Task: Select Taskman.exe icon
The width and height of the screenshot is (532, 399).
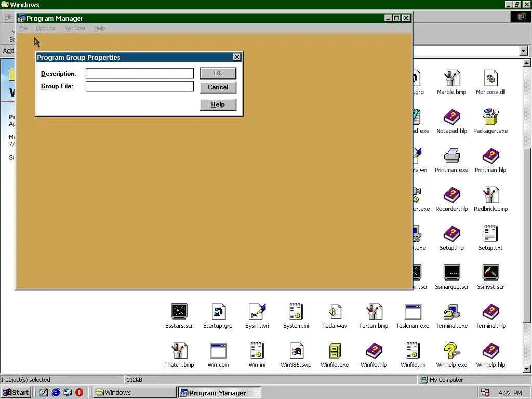Action: 413,312
